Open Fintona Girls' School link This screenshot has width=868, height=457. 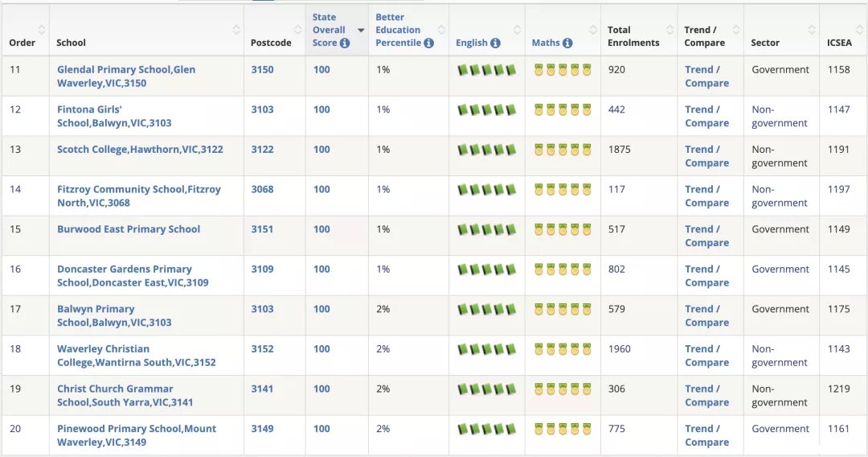(114, 117)
